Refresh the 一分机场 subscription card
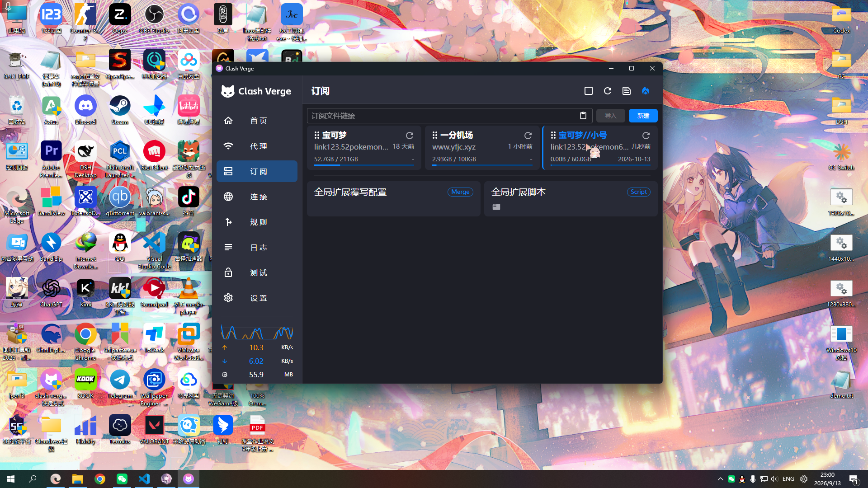This screenshot has height=488, width=868. click(528, 136)
